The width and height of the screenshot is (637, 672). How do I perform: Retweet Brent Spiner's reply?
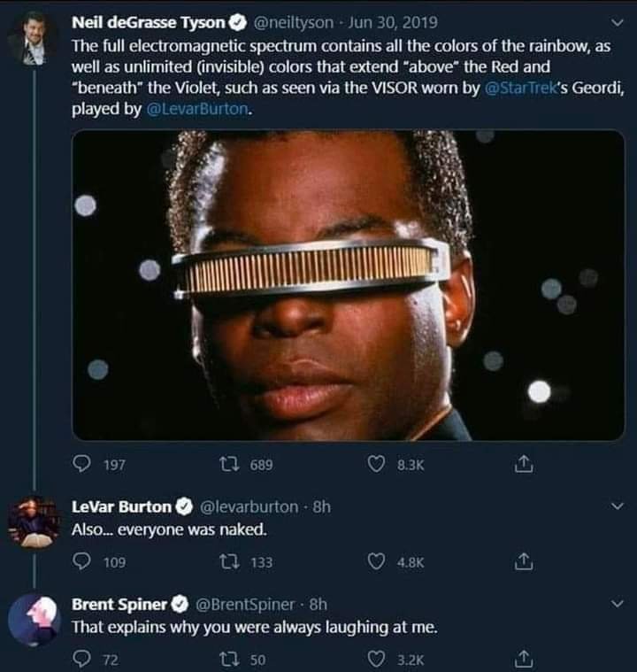(x=229, y=659)
